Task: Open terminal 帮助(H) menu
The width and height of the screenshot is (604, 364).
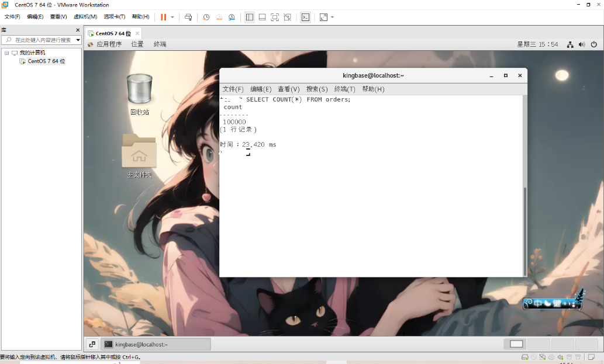Action: (373, 89)
